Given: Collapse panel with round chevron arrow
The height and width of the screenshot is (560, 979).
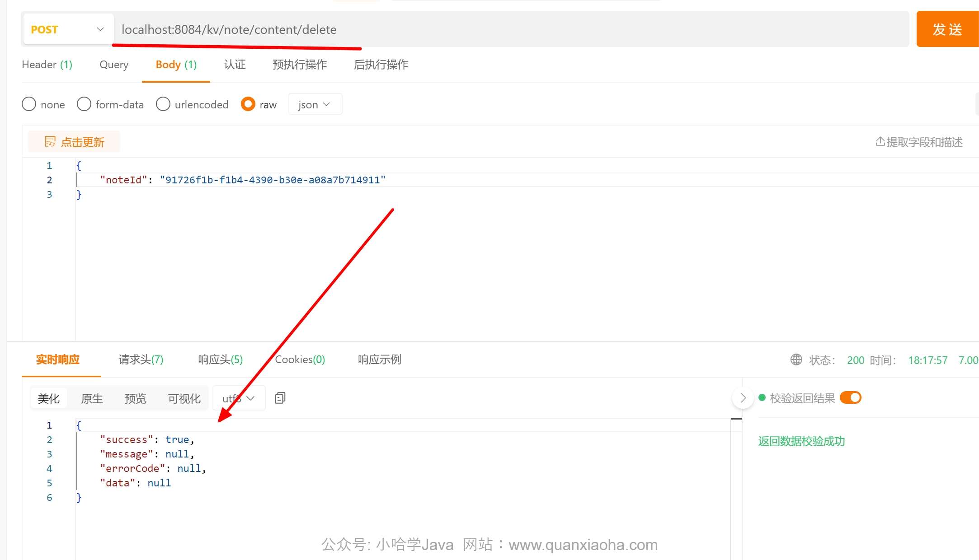Looking at the screenshot, I should coord(743,398).
